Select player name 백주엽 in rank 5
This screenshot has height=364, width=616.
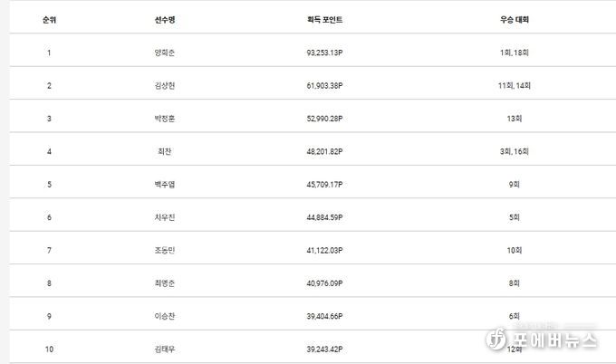tap(165, 185)
